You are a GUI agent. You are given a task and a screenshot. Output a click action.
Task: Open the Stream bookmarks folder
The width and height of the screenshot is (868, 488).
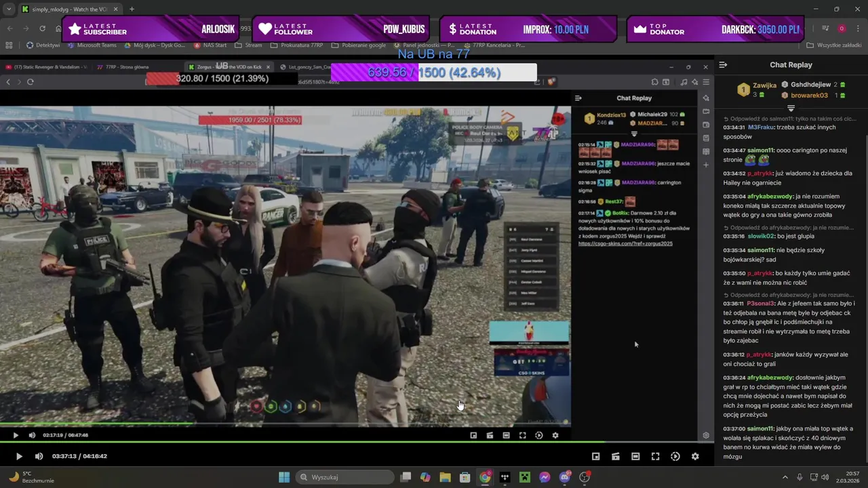tap(248, 45)
